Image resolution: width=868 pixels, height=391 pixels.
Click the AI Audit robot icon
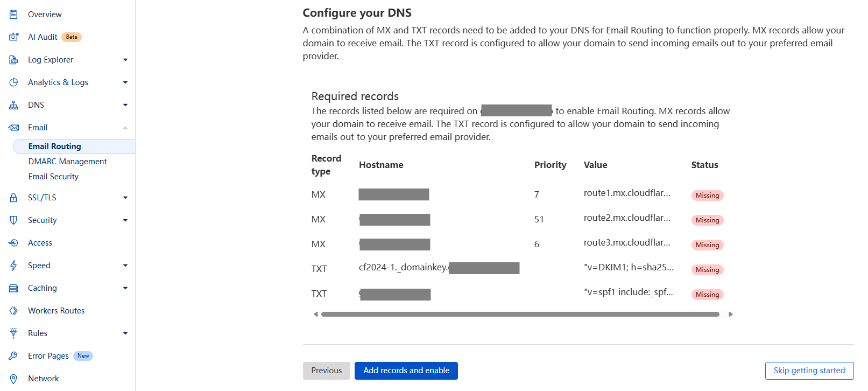pyautogui.click(x=13, y=37)
